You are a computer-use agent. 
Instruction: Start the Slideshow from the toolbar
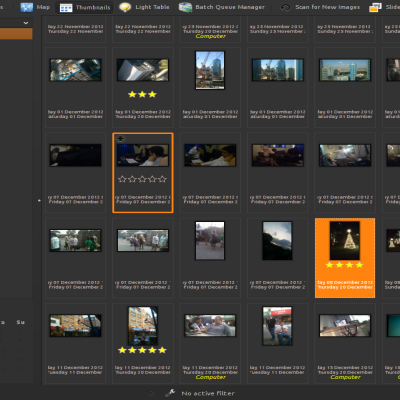point(384,7)
